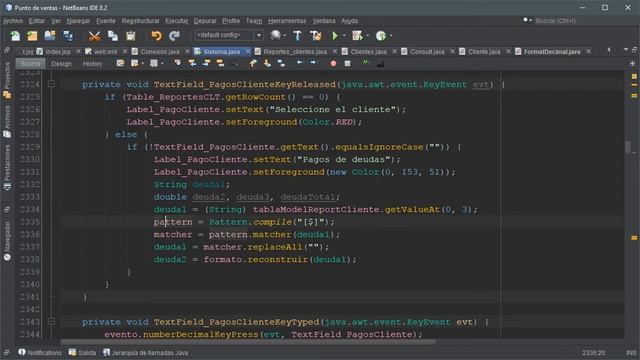This screenshot has width=640, height=360.
Task: Click the Build Project hammer icon
Action: coord(298,36)
